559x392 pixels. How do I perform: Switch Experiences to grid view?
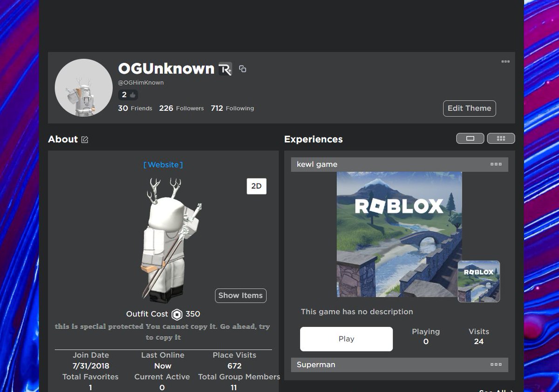501,138
